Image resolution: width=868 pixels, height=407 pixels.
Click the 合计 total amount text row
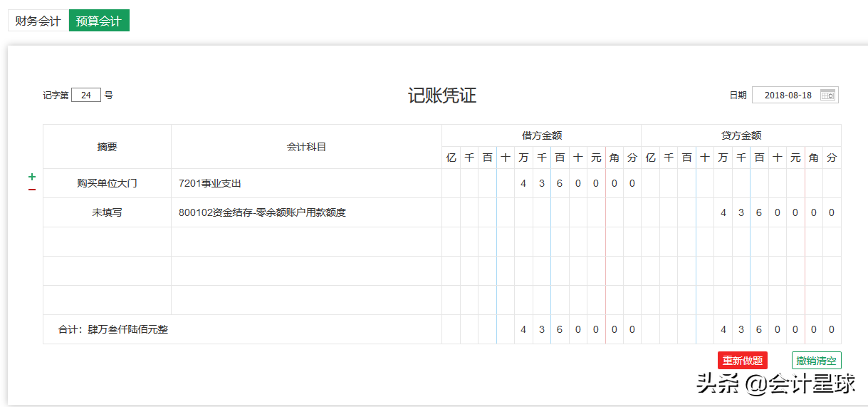tap(242, 329)
